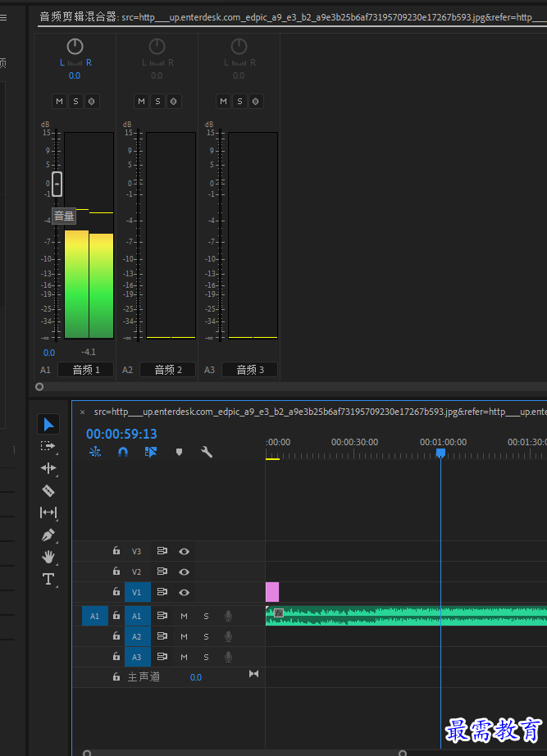Select the Track Select Forward tool
Screen dimensions: 547x756
[x=48, y=446]
